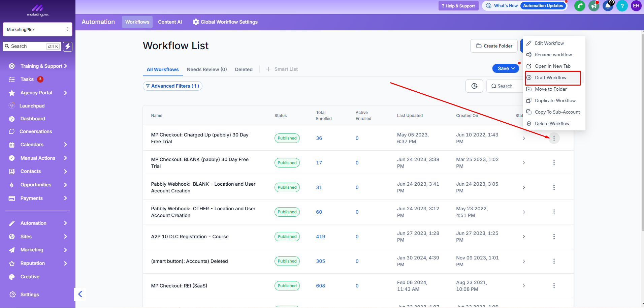Open Tasks in the sidebar
The height and width of the screenshot is (308, 644).
point(27,79)
